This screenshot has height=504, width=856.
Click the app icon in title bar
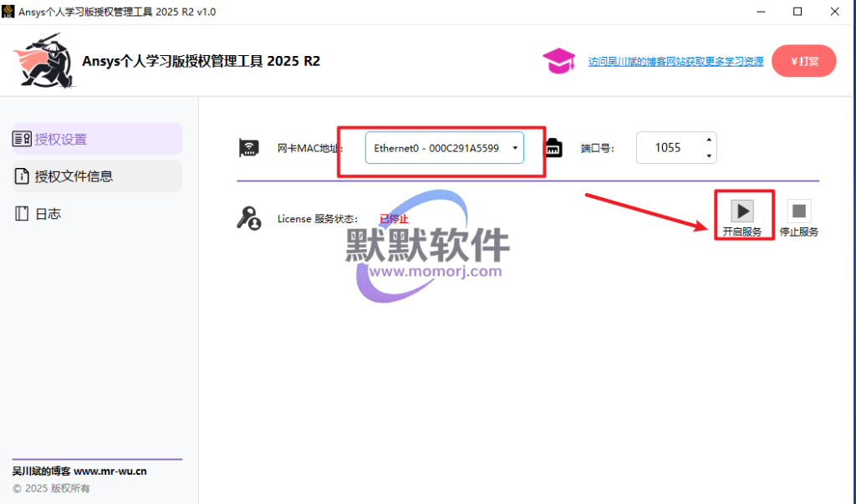pyautogui.click(x=9, y=12)
